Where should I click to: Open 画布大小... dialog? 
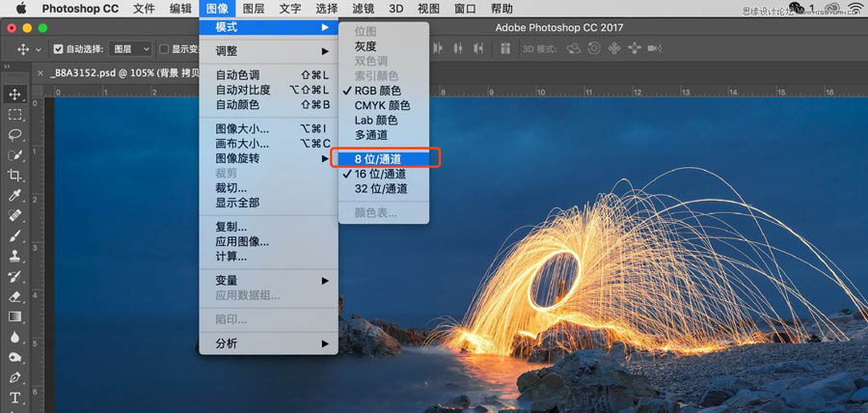[x=269, y=144]
